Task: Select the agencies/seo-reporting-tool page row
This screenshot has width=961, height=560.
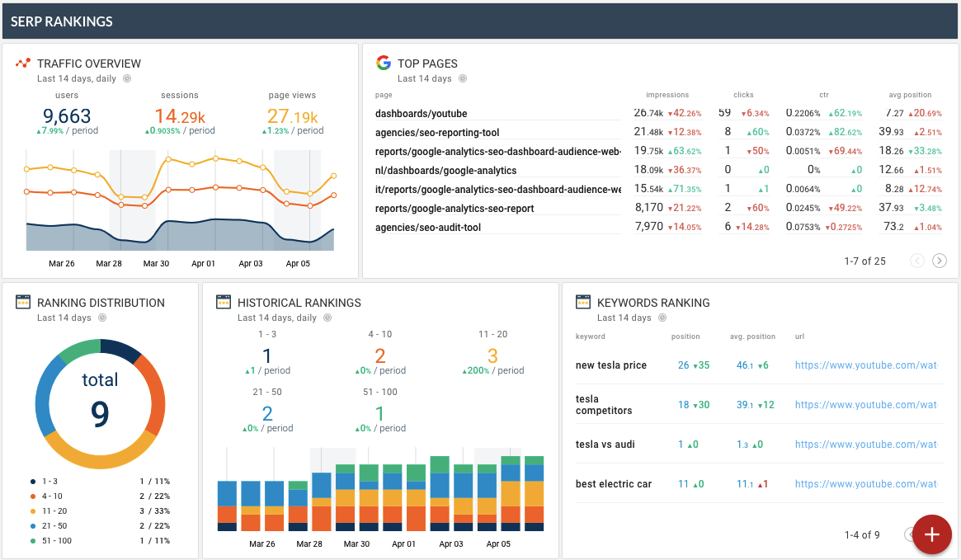Action: [x=659, y=132]
